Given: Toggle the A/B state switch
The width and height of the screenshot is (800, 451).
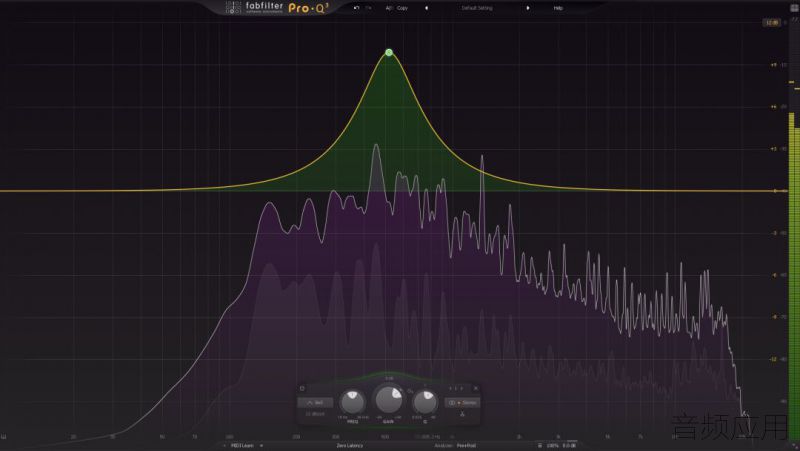Looking at the screenshot, I should (x=389, y=8).
